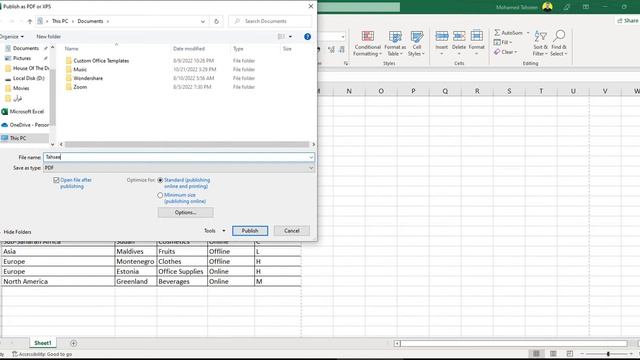Click the Format cells icon in Excel

476,36
